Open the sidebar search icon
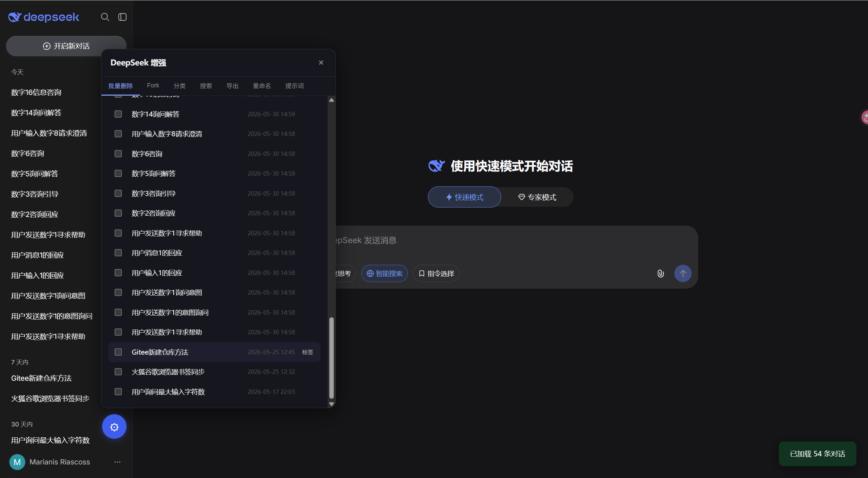The height and width of the screenshot is (478, 868). (x=105, y=17)
